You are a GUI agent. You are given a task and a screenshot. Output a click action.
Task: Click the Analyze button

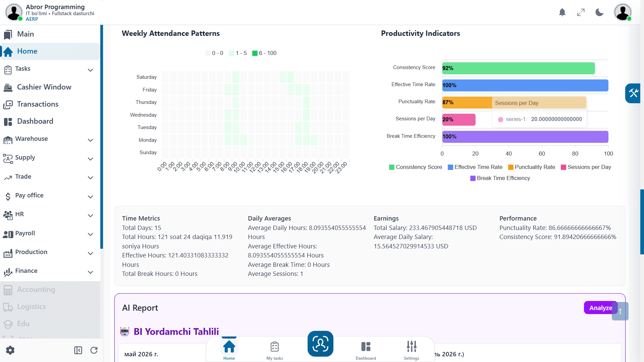tap(600, 308)
